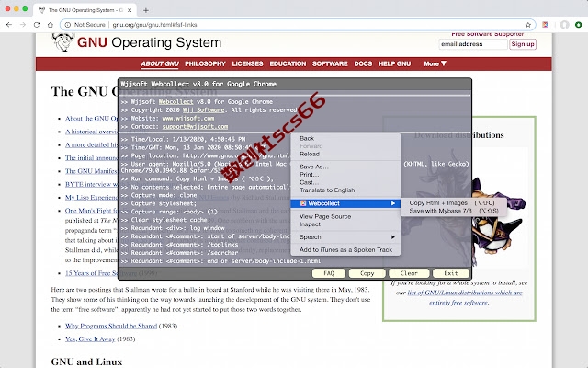The image size is (588, 368).
Task: Go back using browser back arrow
Action: click(9, 25)
